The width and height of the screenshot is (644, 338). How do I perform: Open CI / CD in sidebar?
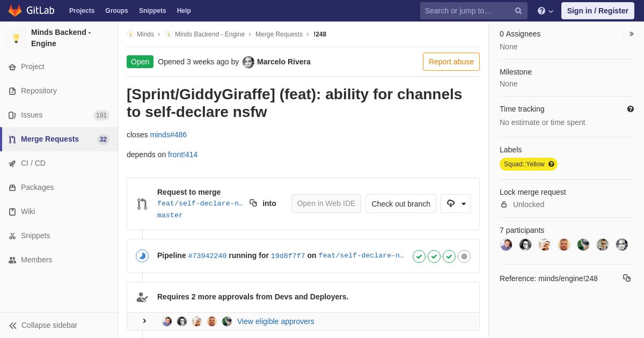click(x=59, y=163)
